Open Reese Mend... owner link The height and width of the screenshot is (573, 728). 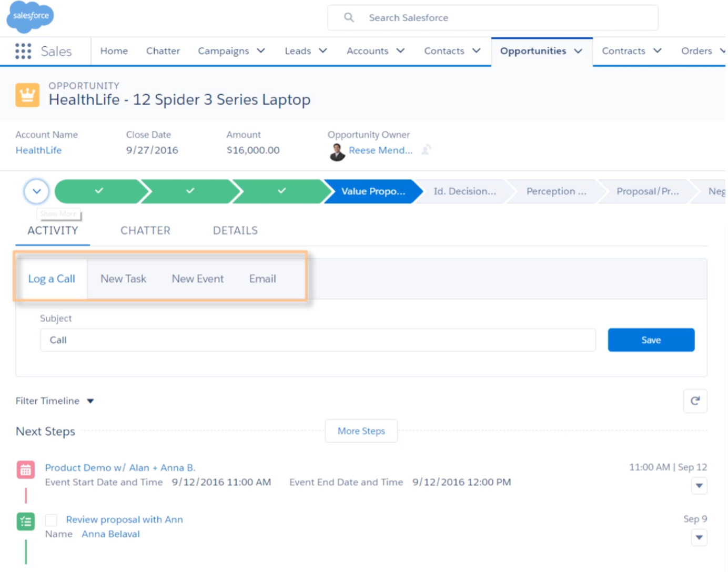coord(380,150)
